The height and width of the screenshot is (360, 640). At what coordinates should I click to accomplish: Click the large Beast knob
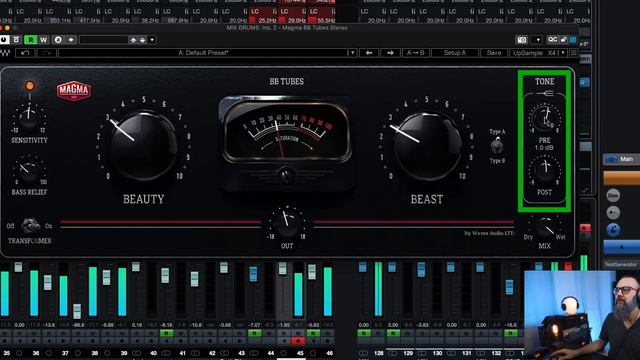pos(427,145)
